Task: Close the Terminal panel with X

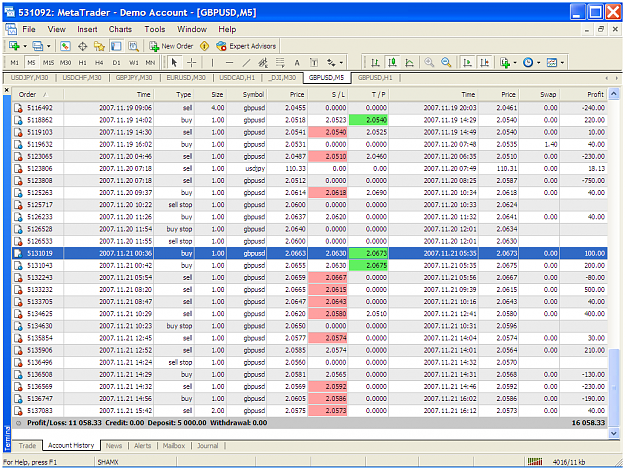Action: (x=6, y=90)
